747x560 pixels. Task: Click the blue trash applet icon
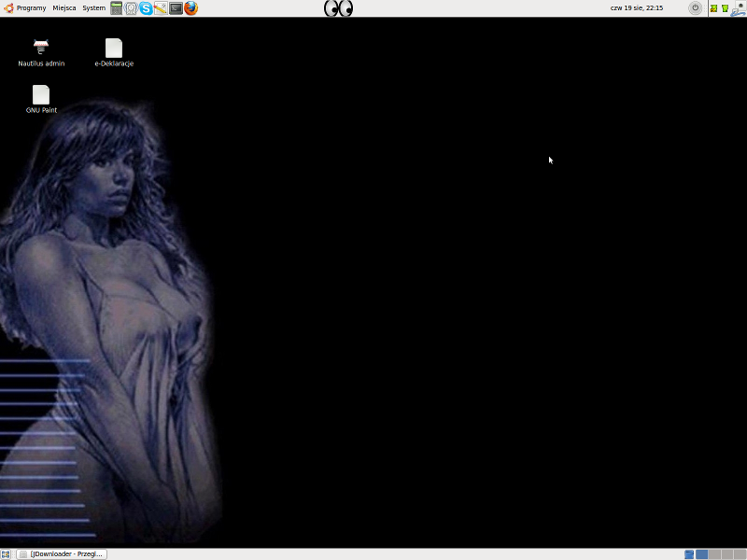click(x=689, y=554)
